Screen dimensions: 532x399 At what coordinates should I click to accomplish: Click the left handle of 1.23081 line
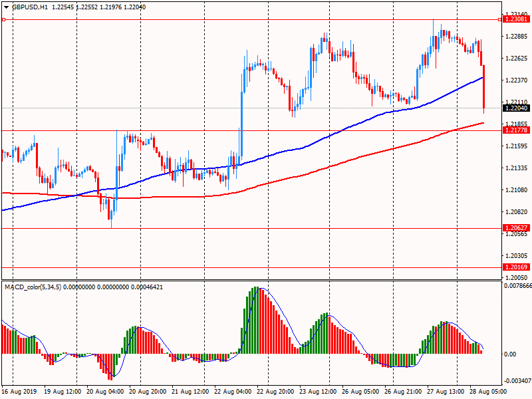(x=3, y=20)
